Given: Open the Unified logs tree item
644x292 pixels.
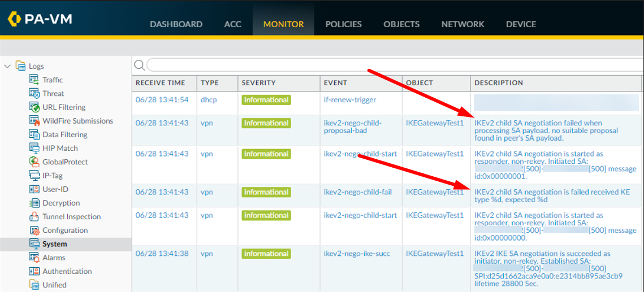Looking at the screenshot, I should 54,285.
